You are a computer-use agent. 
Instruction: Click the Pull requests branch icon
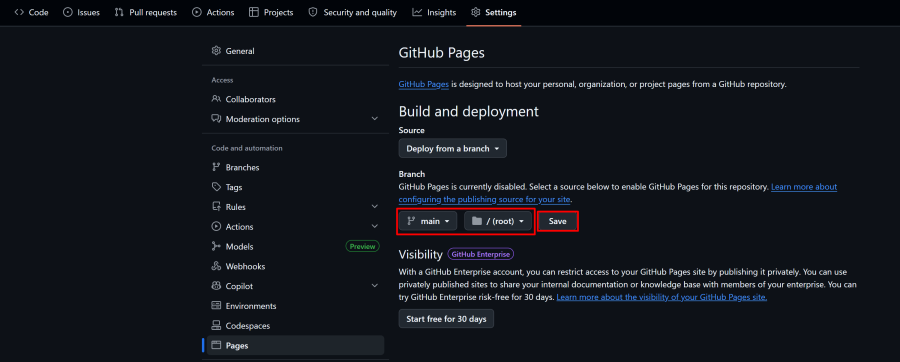click(119, 12)
